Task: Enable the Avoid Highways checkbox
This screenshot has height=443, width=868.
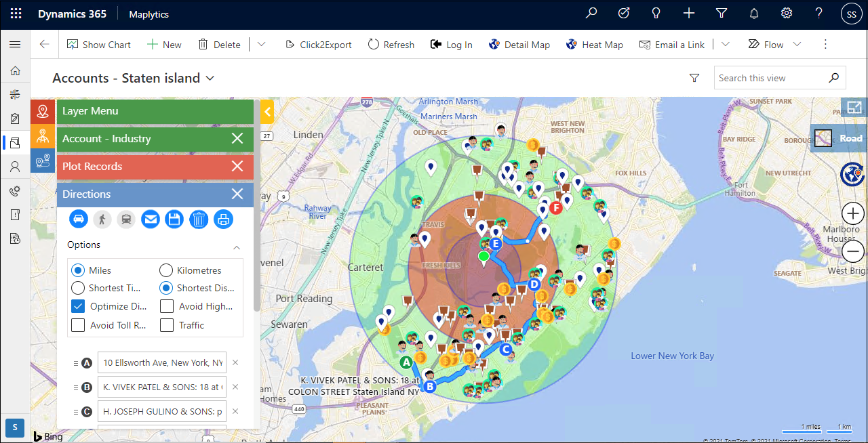Action: (167, 306)
